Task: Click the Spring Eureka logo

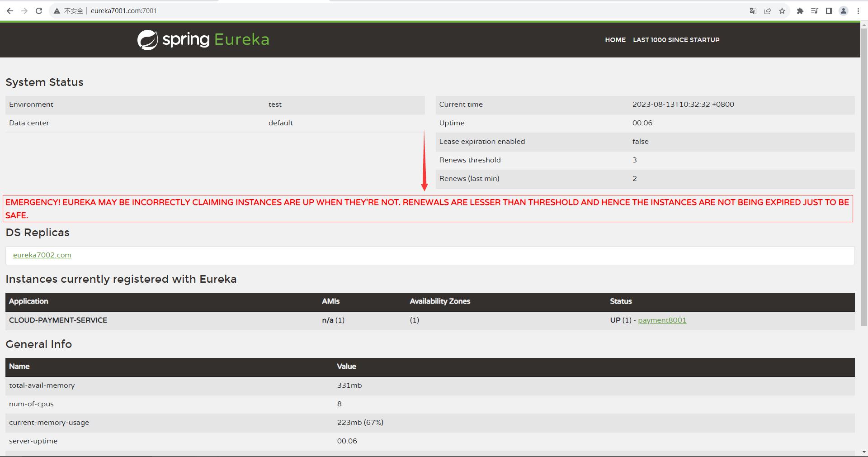Action: click(203, 40)
